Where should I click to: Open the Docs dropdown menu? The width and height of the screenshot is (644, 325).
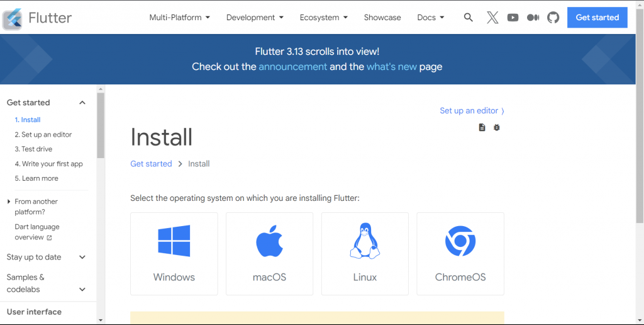pyautogui.click(x=430, y=17)
